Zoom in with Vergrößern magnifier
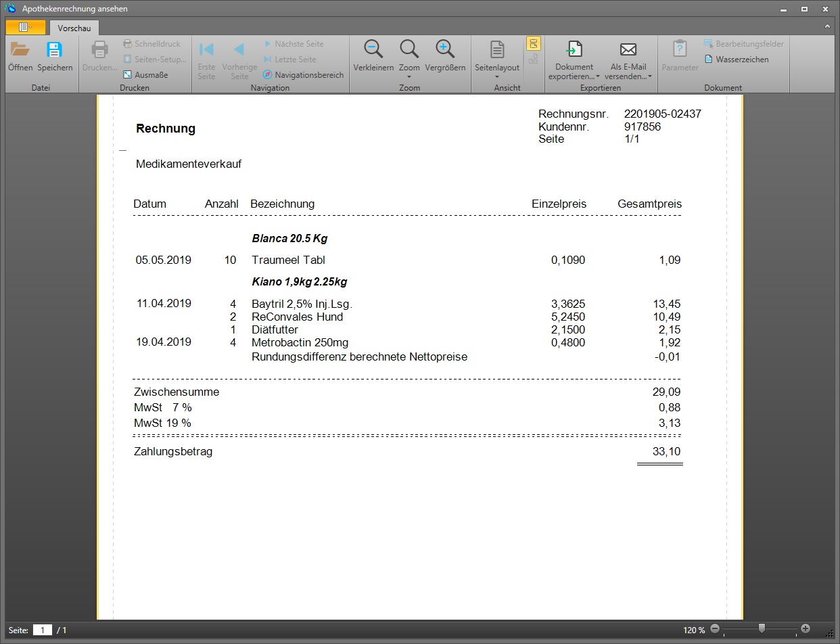Image resolution: width=840 pixels, height=644 pixels. click(x=445, y=56)
